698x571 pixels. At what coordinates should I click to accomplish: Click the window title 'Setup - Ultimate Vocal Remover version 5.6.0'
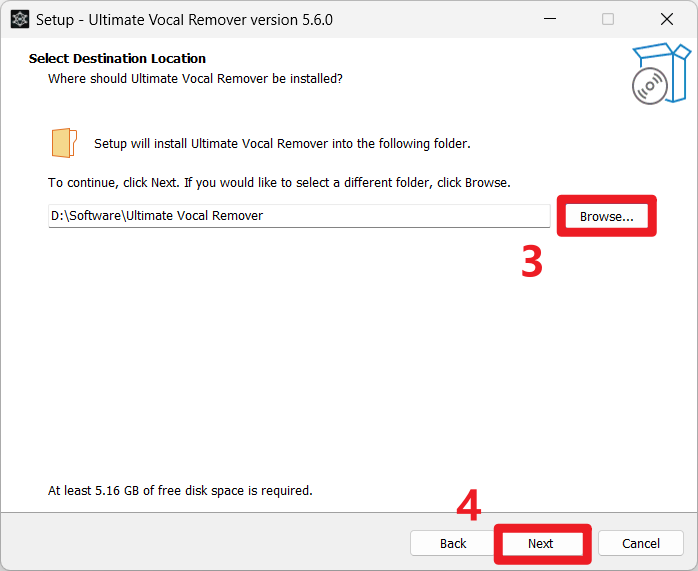184,20
